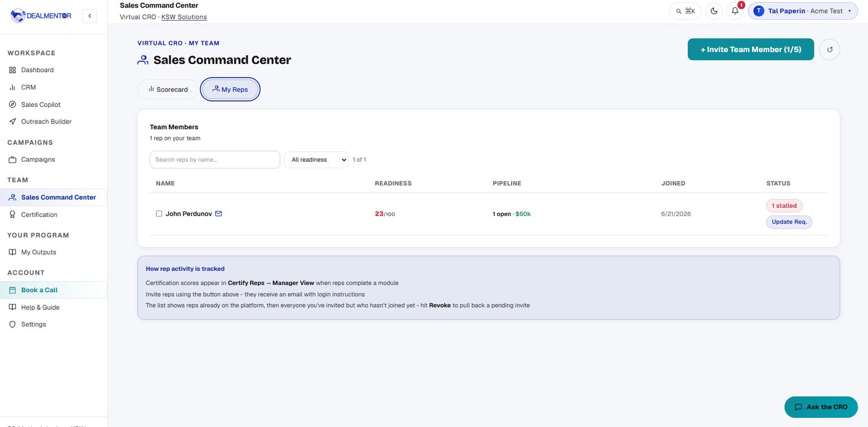868x427 pixels.
Task: Open the search command palette button
Action: [685, 11]
